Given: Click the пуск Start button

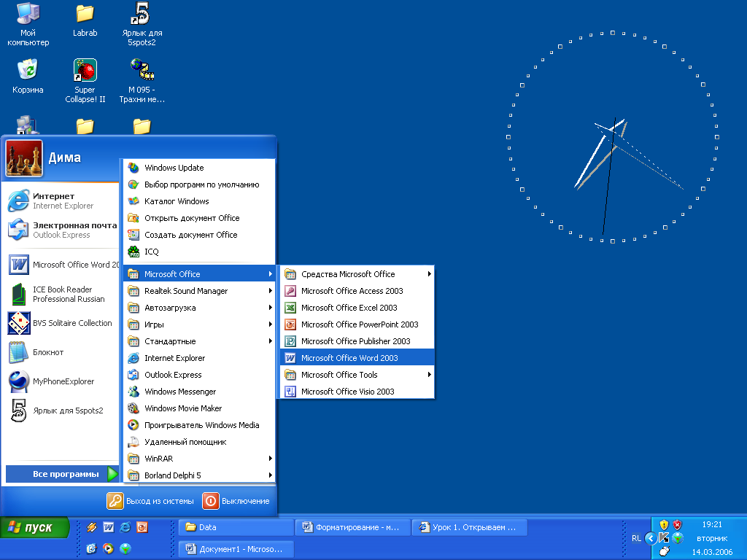Looking at the screenshot, I should (x=34, y=527).
